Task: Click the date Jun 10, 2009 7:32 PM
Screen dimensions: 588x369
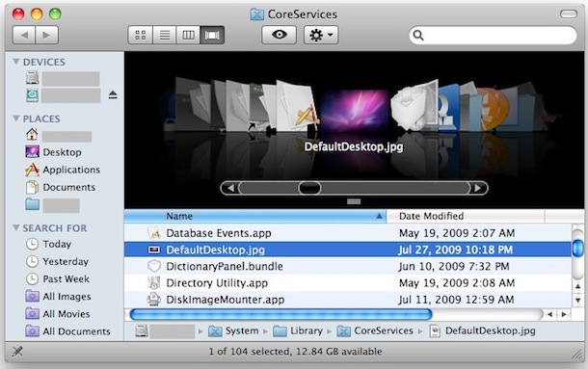Action: (x=454, y=266)
